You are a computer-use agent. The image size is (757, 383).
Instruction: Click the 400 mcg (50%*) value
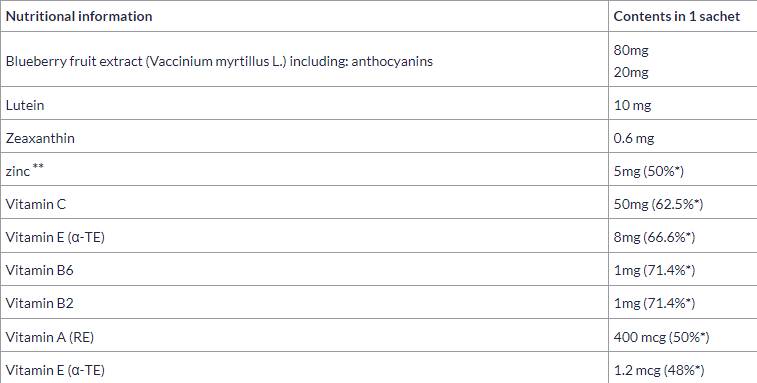pos(661,337)
